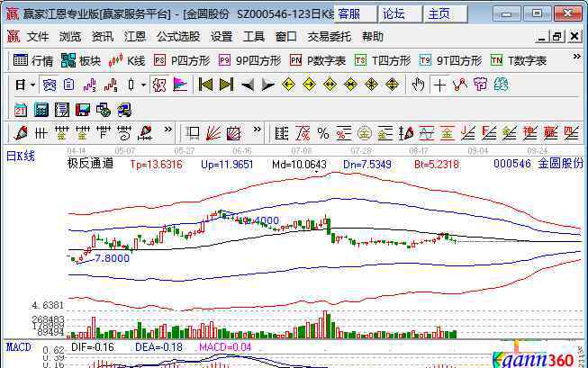Viewport: 588px width, 368px height.
Task: Open the 江恩 menu
Action: [135, 37]
